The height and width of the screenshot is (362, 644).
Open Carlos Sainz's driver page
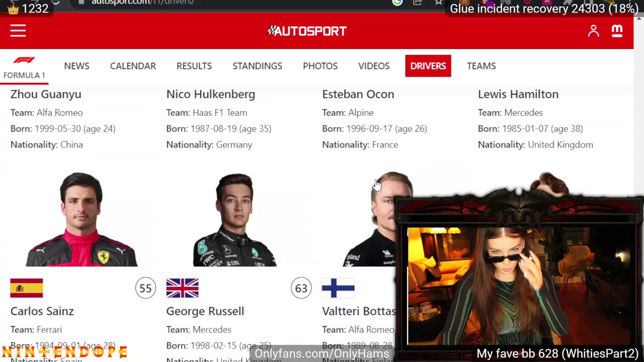pyautogui.click(x=42, y=311)
